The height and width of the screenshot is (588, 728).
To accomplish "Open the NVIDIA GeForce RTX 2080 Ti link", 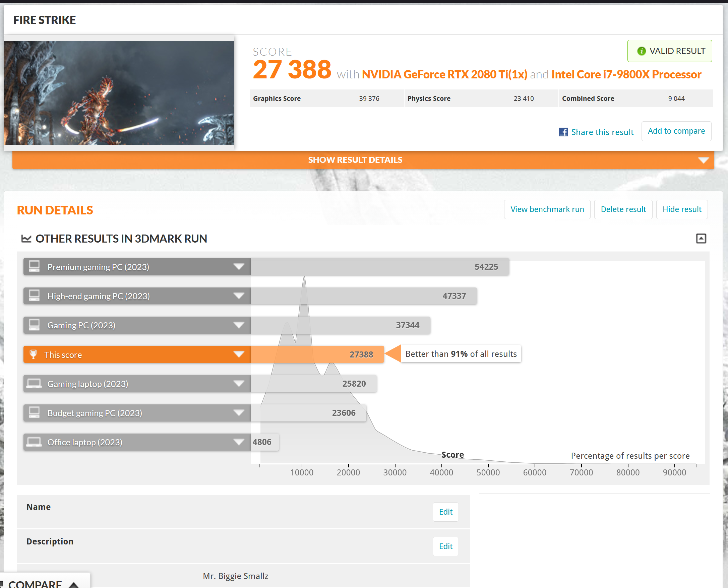I will tap(444, 74).
